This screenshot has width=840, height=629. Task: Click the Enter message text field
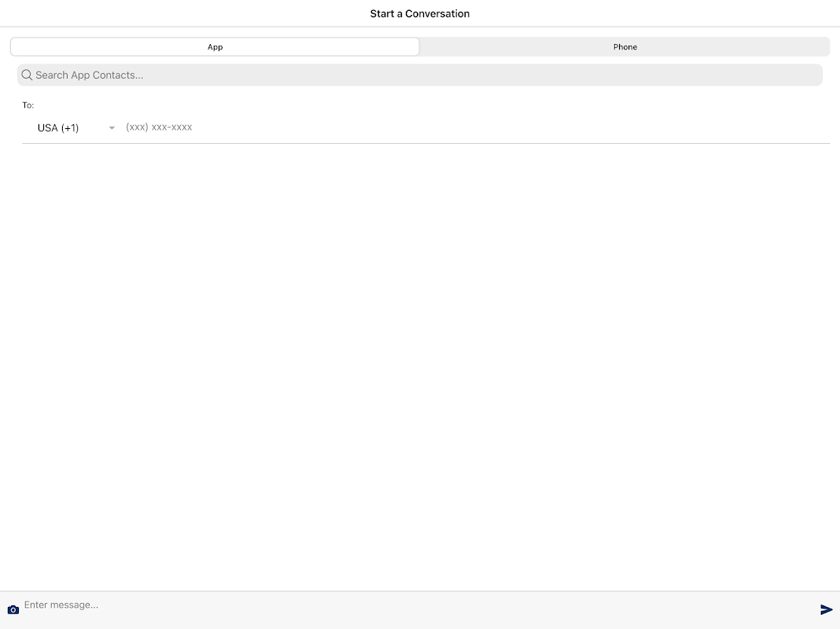point(418,605)
